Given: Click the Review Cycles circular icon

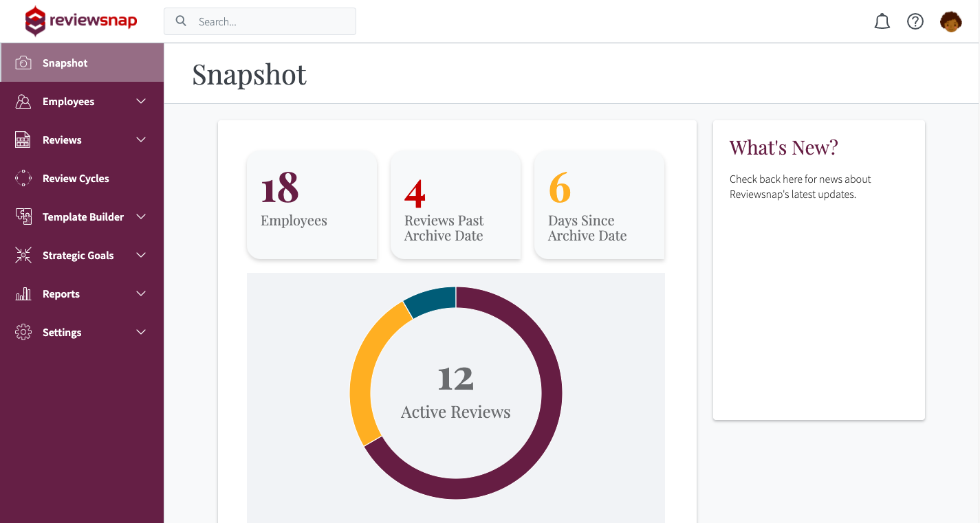Looking at the screenshot, I should pos(23,179).
